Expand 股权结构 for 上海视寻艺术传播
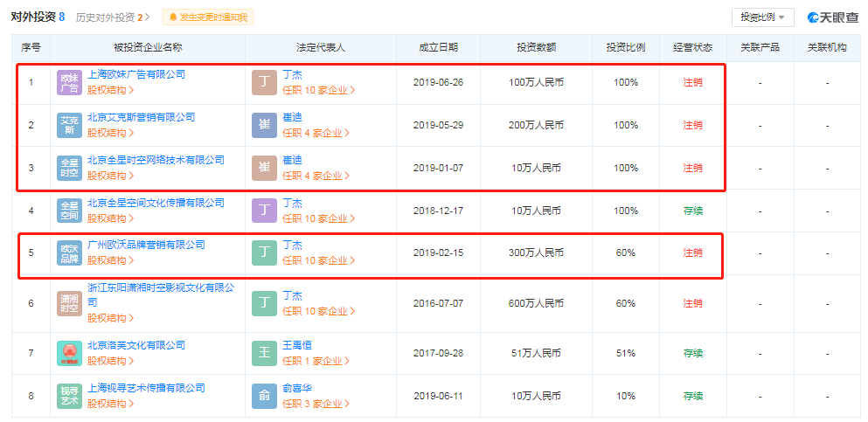This screenshot has width=868, height=422. (x=111, y=404)
